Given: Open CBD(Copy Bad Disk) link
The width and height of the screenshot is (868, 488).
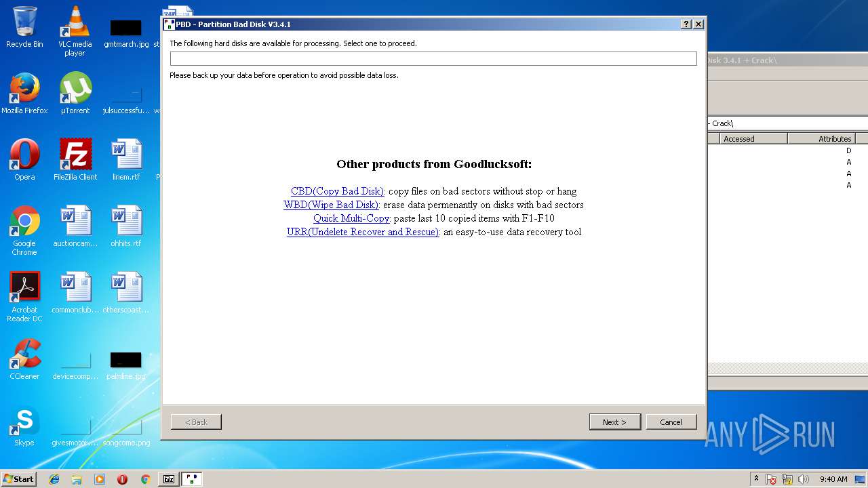Looking at the screenshot, I should coord(338,191).
